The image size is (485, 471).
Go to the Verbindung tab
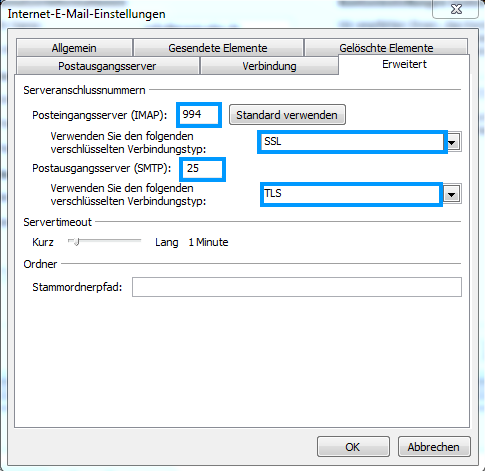(269, 66)
